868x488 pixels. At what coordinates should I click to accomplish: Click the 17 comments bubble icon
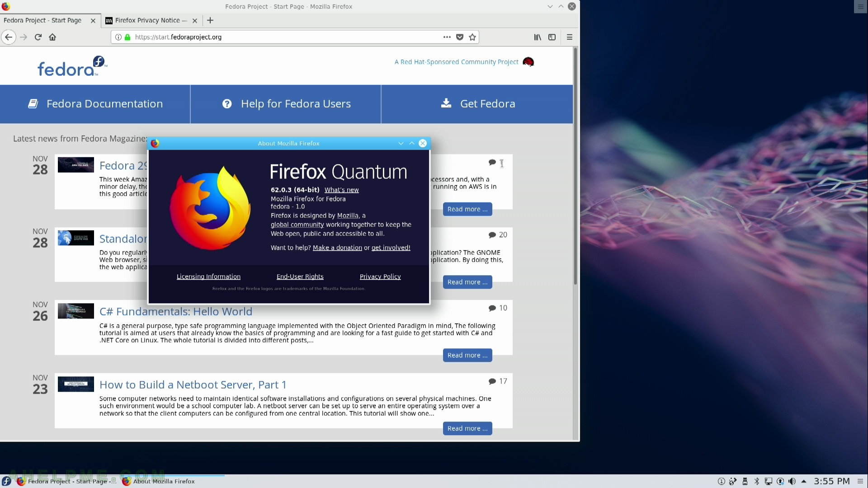point(492,381)
